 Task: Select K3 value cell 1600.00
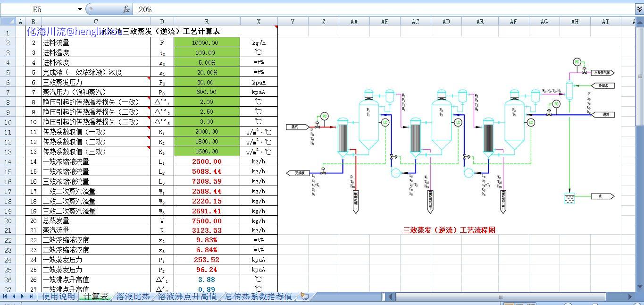207,152
